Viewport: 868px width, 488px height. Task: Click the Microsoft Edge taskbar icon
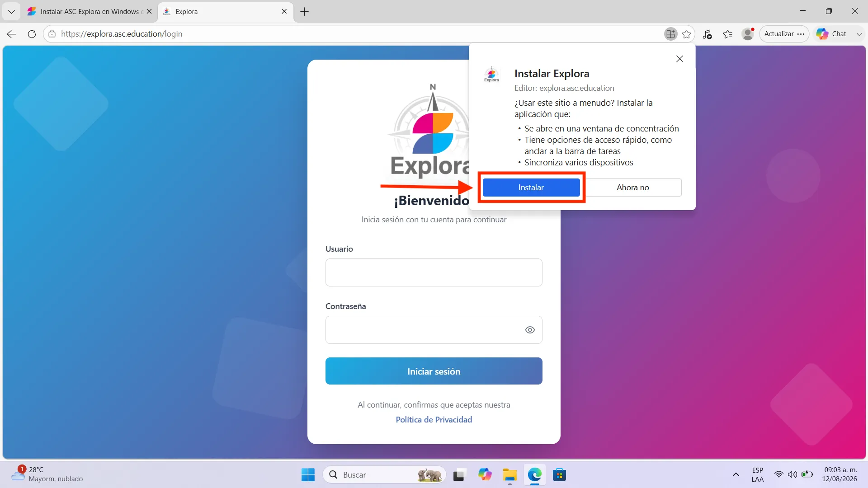534,475
